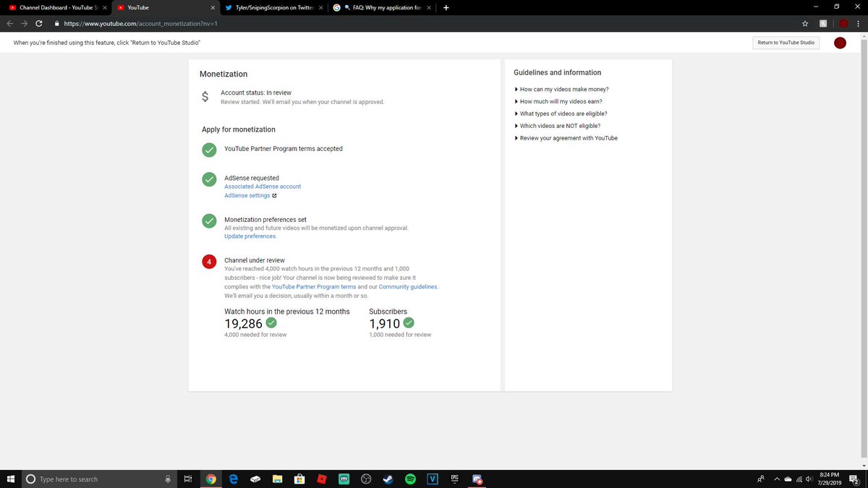Open the Community guidelines link
Image resolution: width=868 pixels, height=488 pixels.
(x=408, y=287)
